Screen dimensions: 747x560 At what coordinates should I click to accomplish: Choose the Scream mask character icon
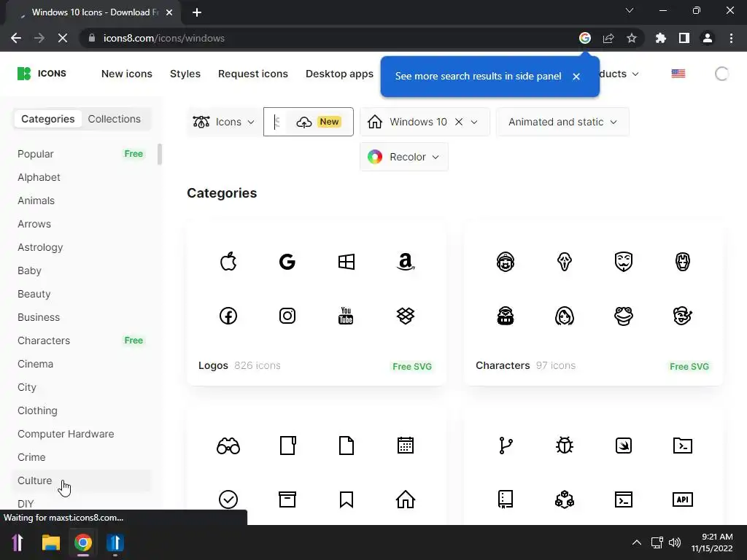pos(565,262)
